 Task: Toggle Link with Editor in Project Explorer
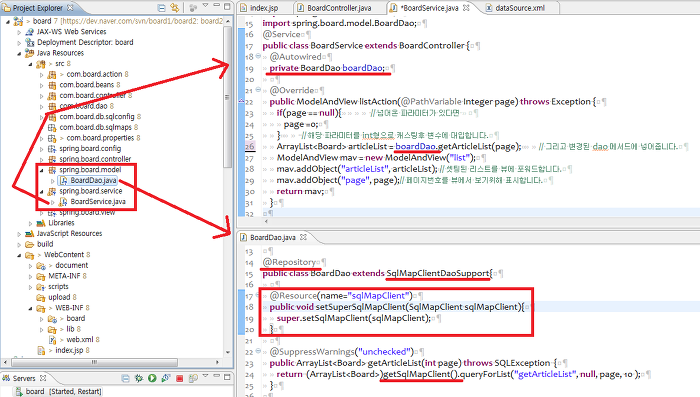175,8
